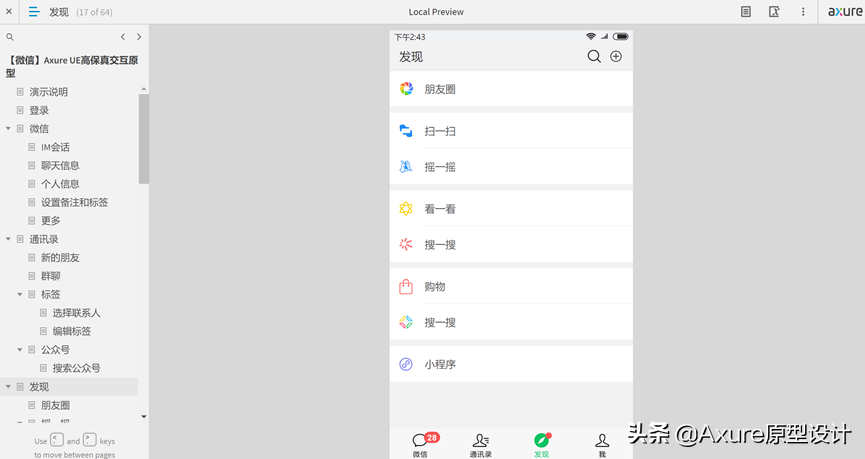Open 朋友圈 row in phone screen
865x459 pixels.
[511, 89]
